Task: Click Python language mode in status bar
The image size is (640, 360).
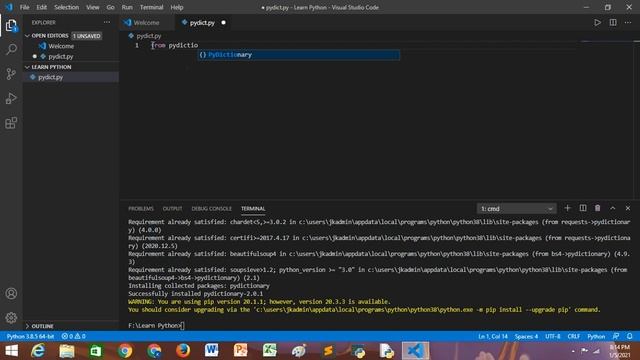Action: click(x=596, y=336)
